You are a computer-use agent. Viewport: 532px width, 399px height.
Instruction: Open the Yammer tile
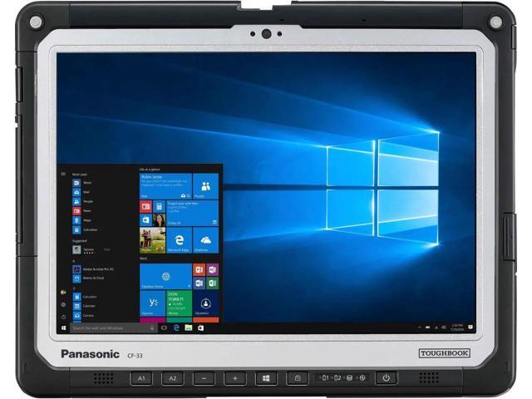152,303
